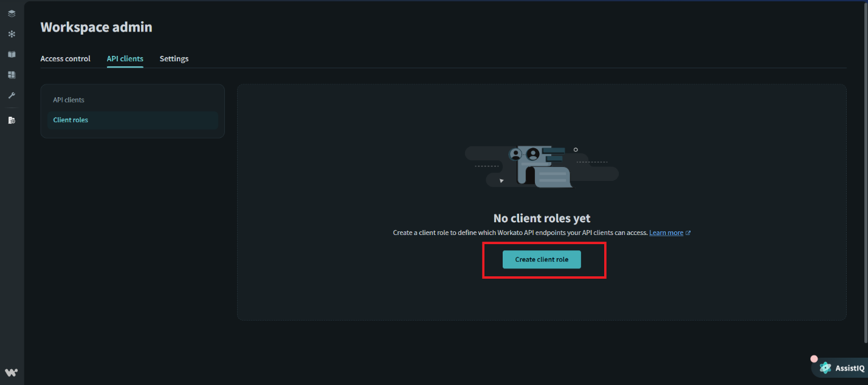
Task: Click the pink notification dot above AssistIQ
Action: 815,358
